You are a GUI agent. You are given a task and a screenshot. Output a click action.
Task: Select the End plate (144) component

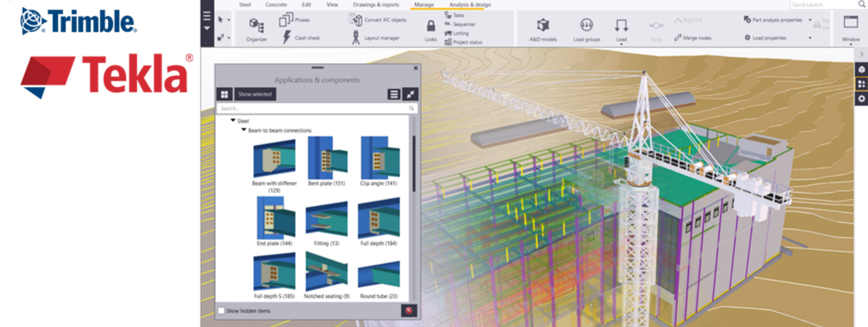tap(275, 219)
